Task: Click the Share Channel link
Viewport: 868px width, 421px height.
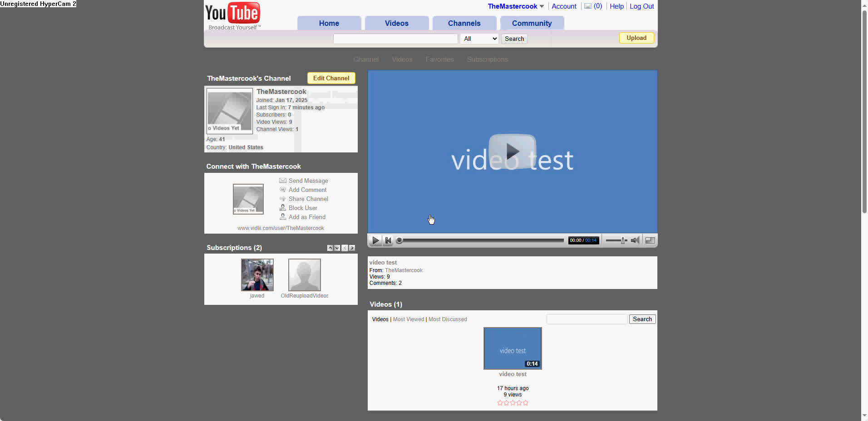Action: pos(308,199)
